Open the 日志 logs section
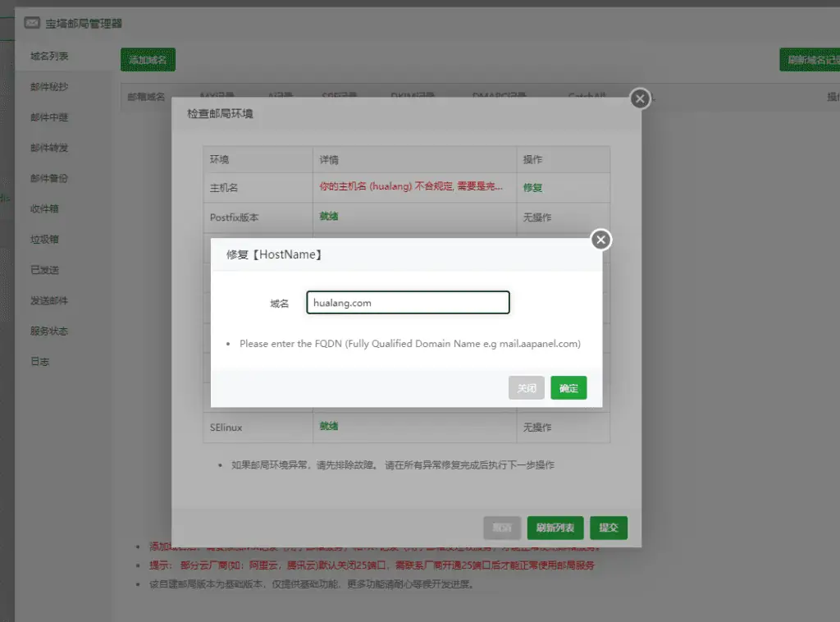Screen dimensions: 840x622 (43, 361)
